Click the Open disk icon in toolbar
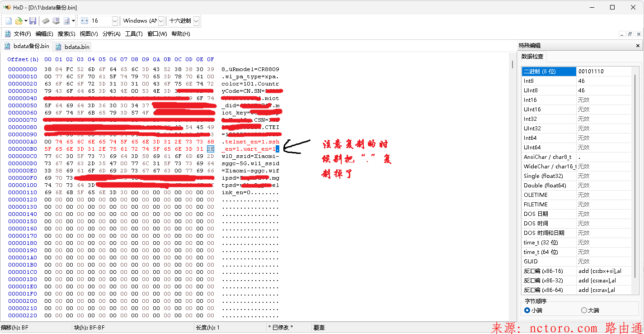The image size is (644, 334). (x=56, y=21)
